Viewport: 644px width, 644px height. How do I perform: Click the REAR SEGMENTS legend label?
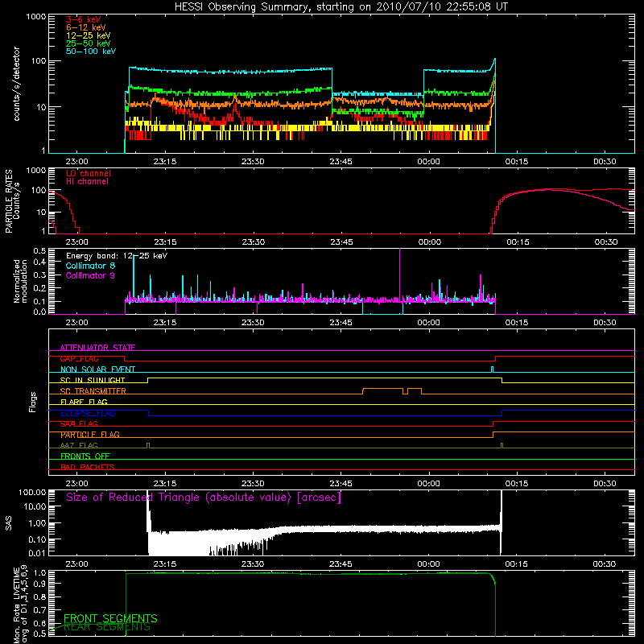(x=107, y=627)
